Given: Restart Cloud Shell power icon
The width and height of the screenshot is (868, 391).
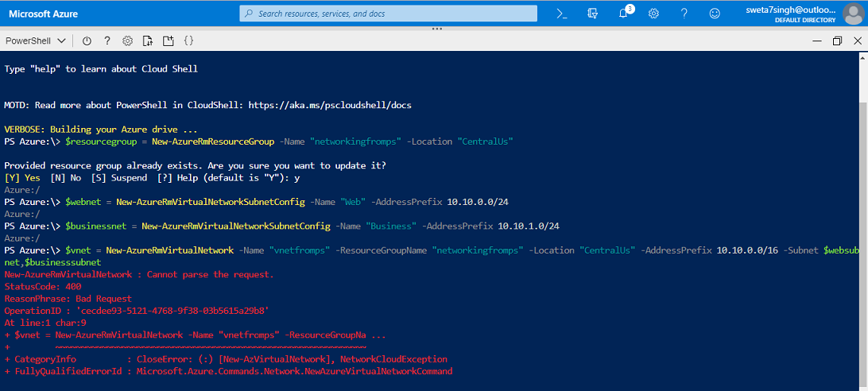Looking at the screenshot, I should 87,41.
